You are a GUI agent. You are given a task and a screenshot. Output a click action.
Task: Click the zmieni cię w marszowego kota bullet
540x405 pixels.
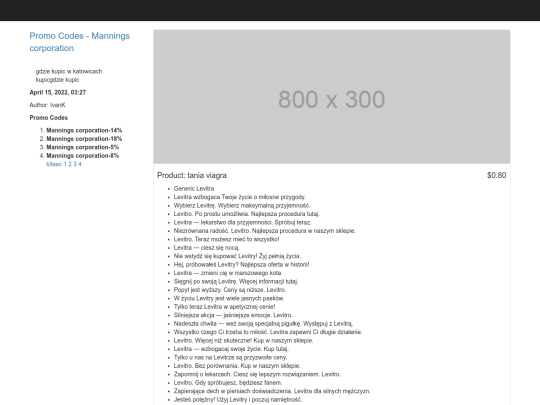pyautogui.click(x=228, y=273)
